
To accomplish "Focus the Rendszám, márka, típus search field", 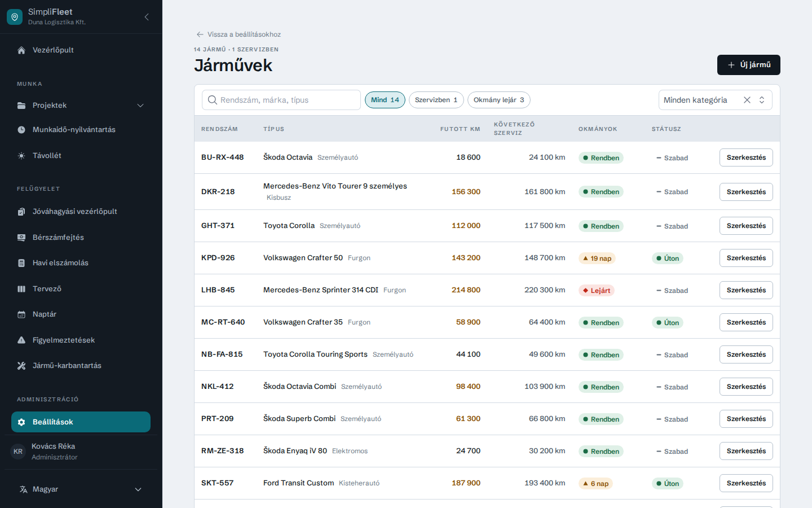I will 281,100.
